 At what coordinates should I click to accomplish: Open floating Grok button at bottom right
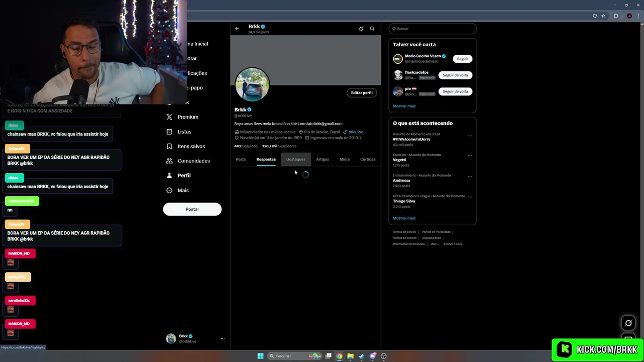[x=628, y=323]
